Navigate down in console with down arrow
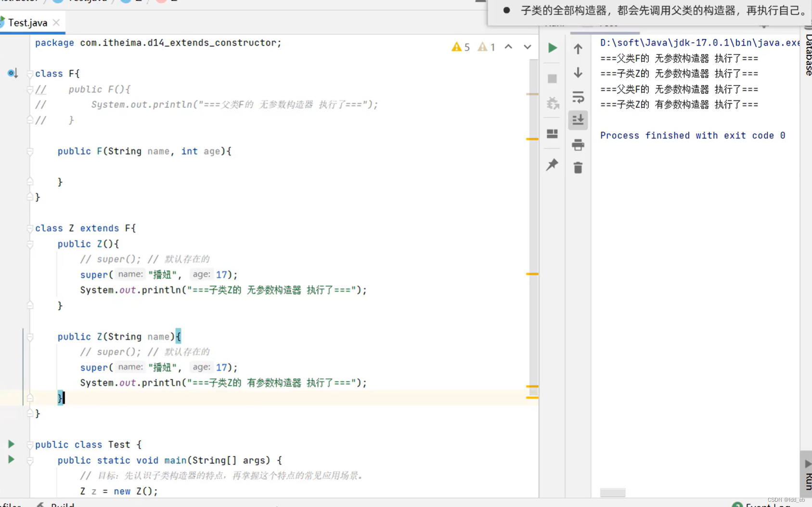 (578, 73)
